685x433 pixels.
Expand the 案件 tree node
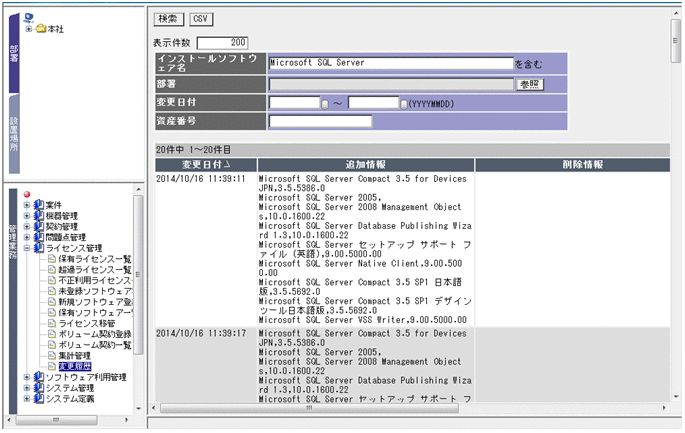tap(27, 204)
